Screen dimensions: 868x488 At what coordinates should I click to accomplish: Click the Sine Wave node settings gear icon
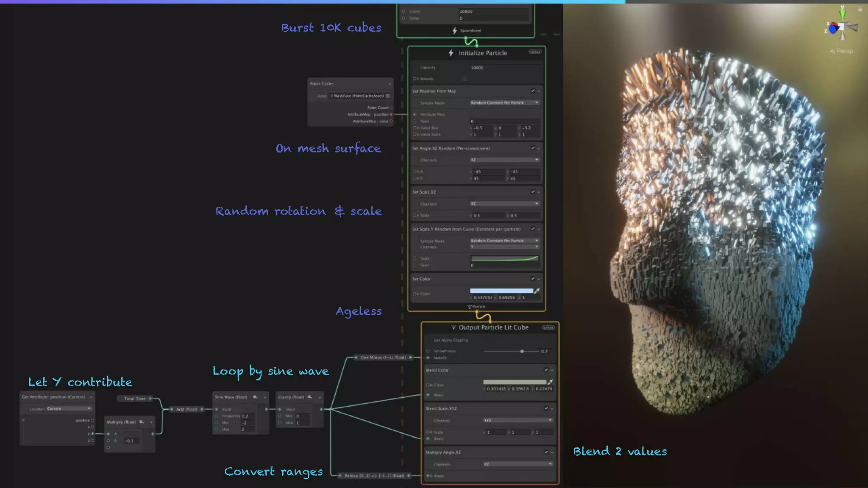click(255, 397)
